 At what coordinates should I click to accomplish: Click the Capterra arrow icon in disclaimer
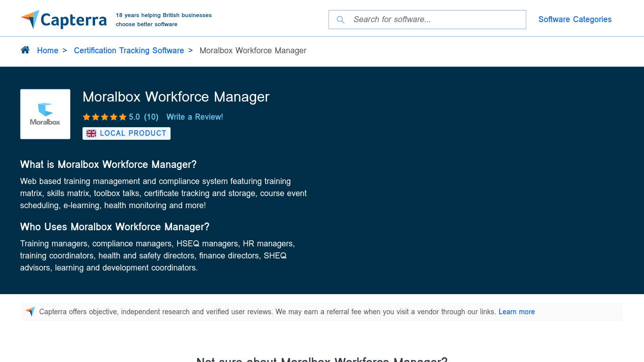pos(30,312)
